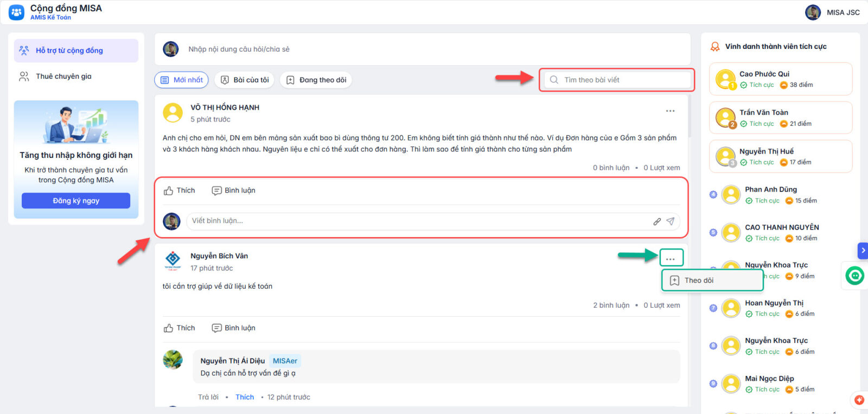Click the name "CAO THANH NGUYÊN"
This screenshot has width=868, height=414.
[x=782, y=227]
